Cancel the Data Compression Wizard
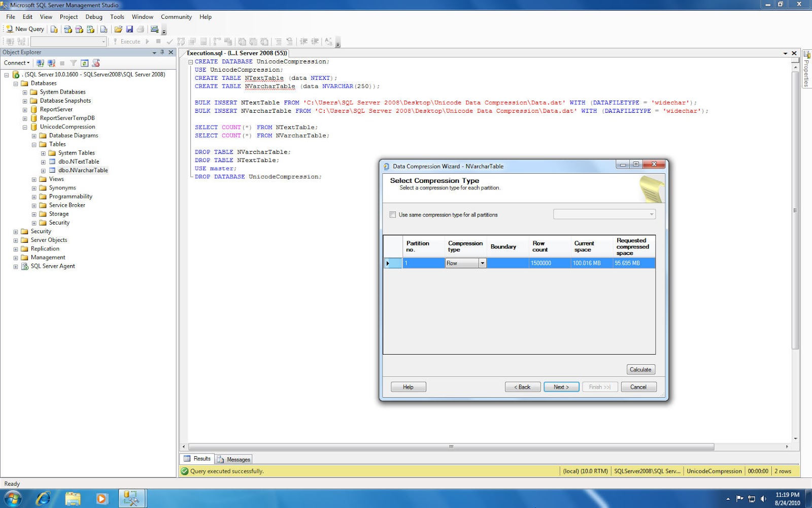 pos(638,387)
